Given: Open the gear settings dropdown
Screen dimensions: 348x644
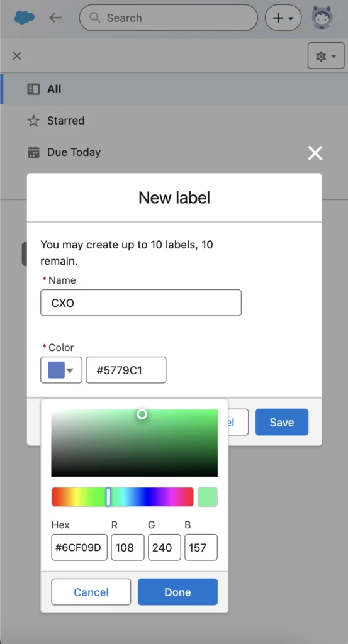Looking at the screenshot, I should [326, 55].
